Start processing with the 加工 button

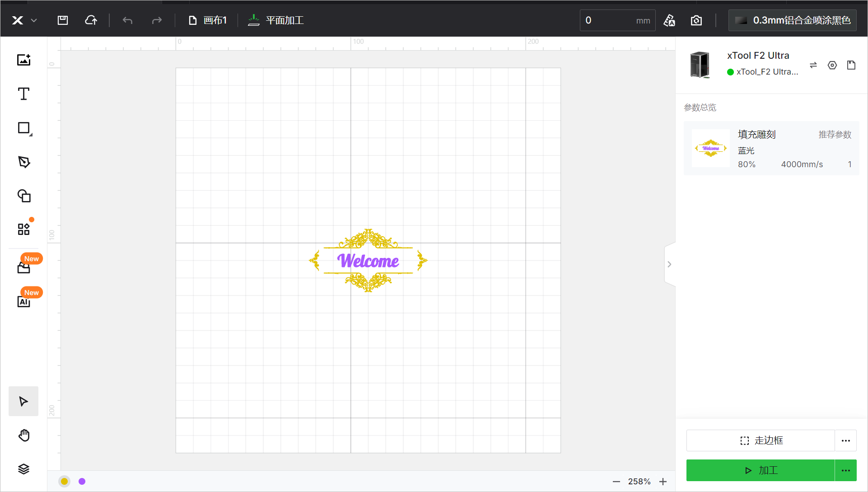point(761,470)
